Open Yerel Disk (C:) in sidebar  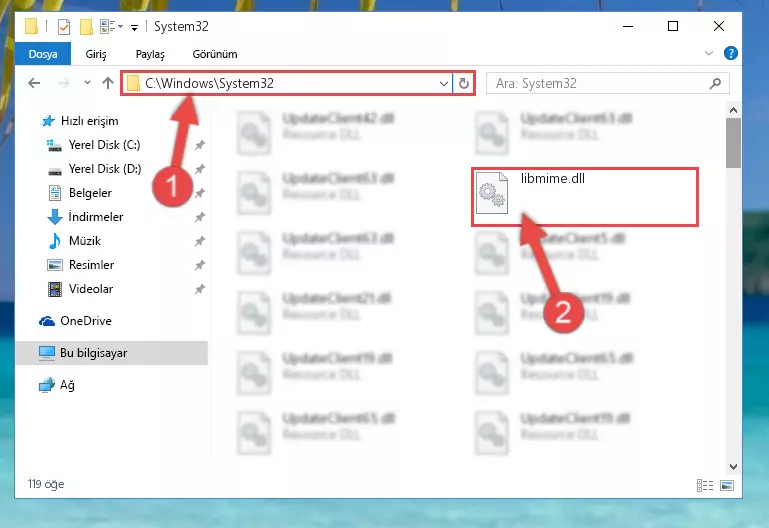point(104,145)
